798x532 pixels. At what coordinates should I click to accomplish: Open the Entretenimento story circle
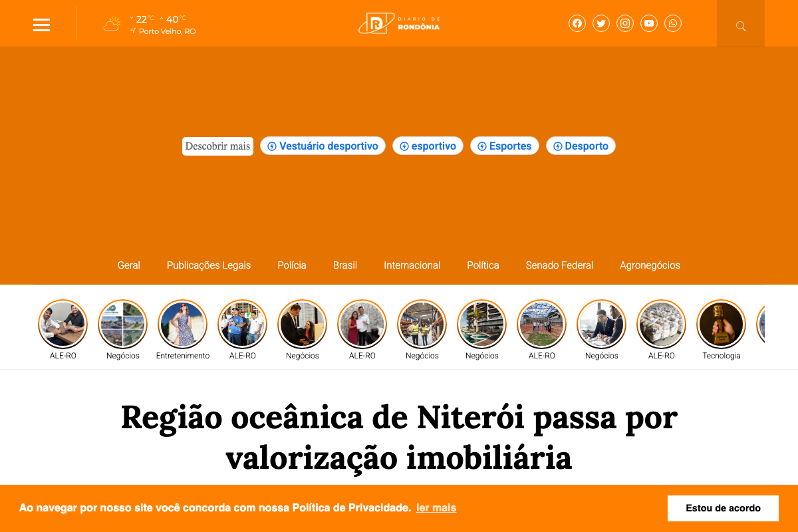coord(182,324)
